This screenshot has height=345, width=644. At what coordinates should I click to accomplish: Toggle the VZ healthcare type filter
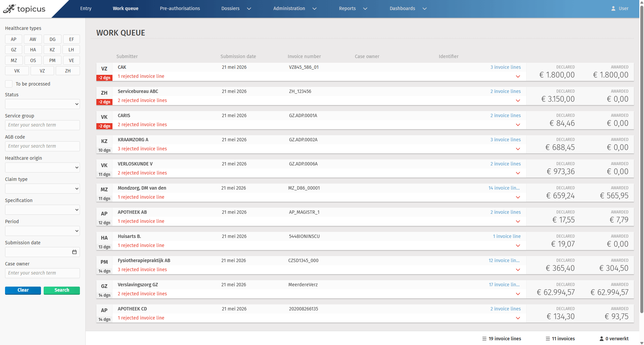42,71
